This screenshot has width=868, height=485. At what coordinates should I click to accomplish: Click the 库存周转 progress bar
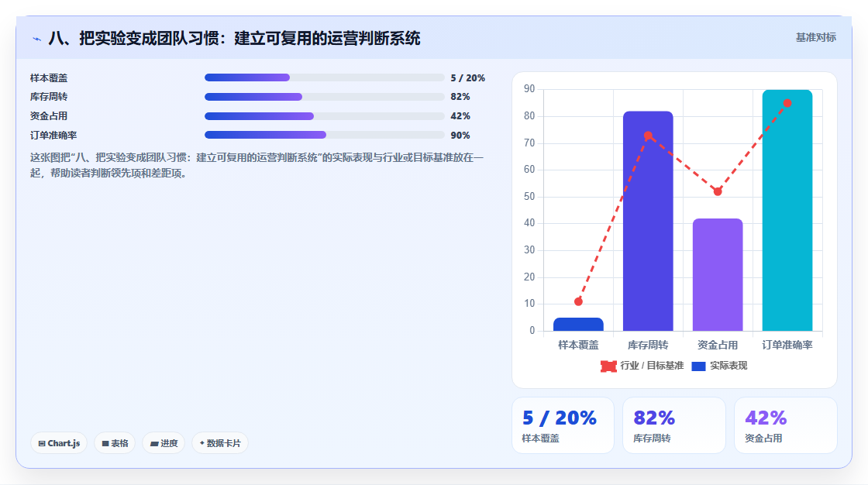point(325,97)
